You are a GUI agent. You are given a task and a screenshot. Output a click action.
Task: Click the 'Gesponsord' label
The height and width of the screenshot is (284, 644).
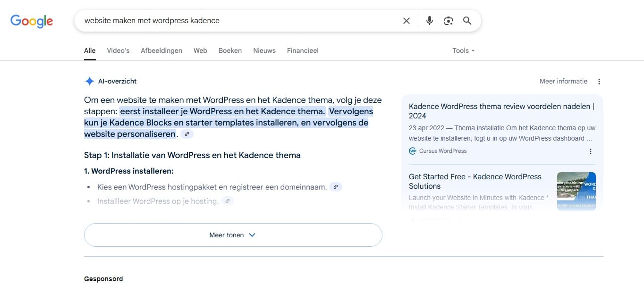tap(103, 279)
